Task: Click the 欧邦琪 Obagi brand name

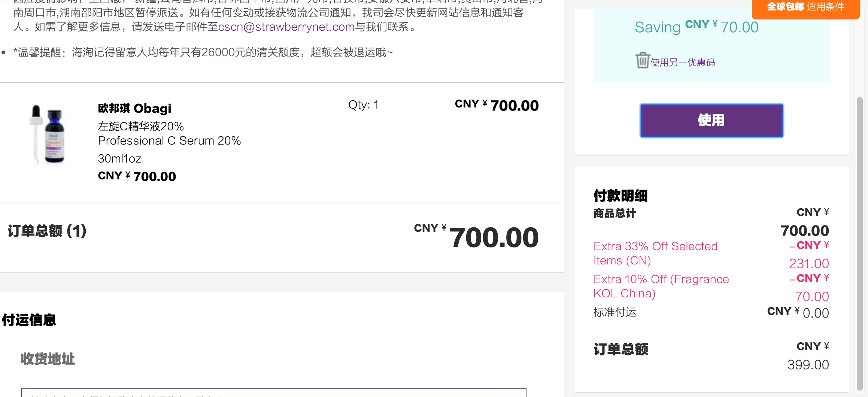Action: coord(134,108)
